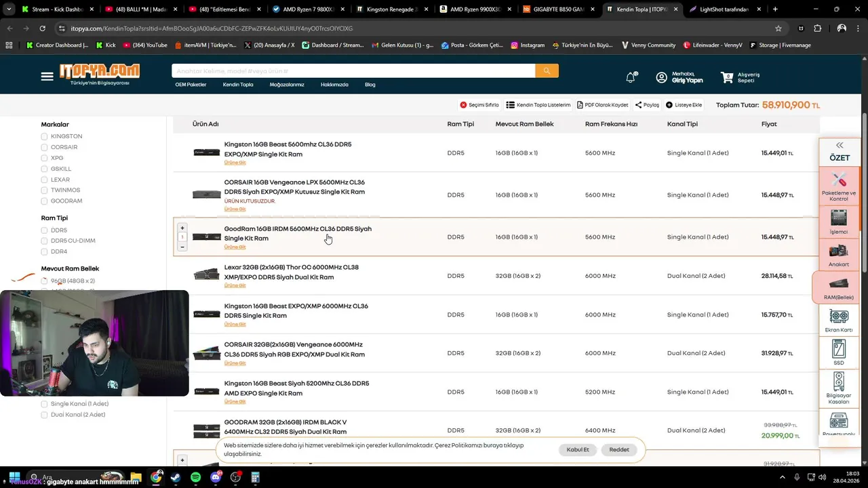The image size is (868, 488).
Task: Open the notifications bell icon
Action: 631,77
